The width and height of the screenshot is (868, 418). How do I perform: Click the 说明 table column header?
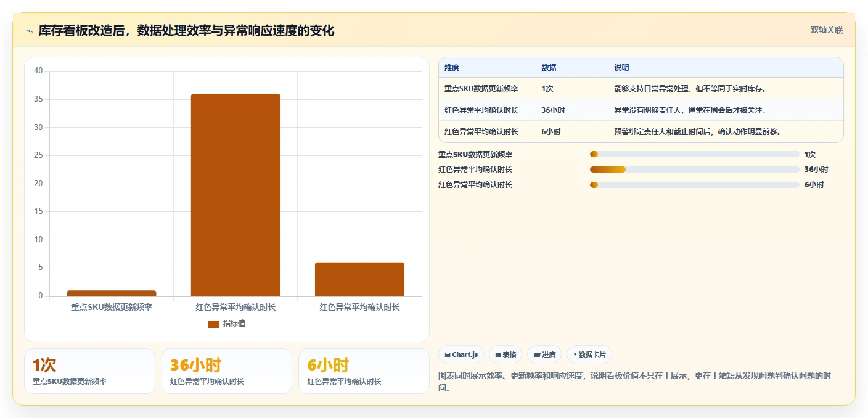[x=621, y=68]
